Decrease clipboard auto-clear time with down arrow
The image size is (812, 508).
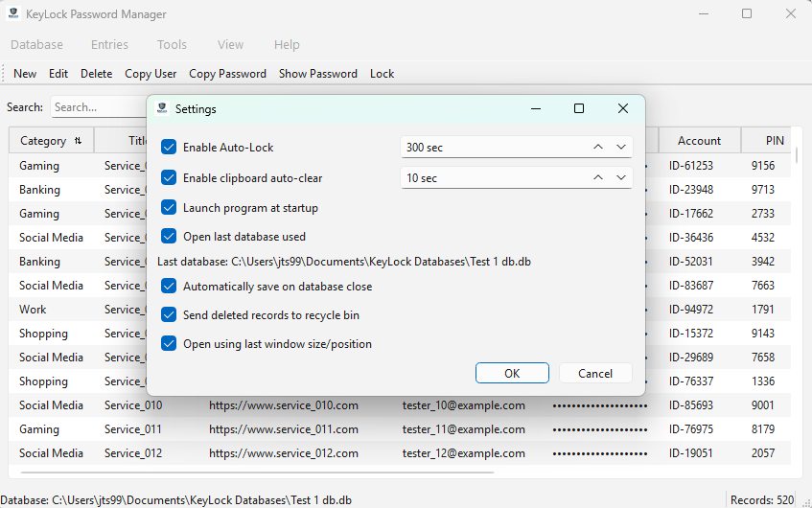pos(620,178)
